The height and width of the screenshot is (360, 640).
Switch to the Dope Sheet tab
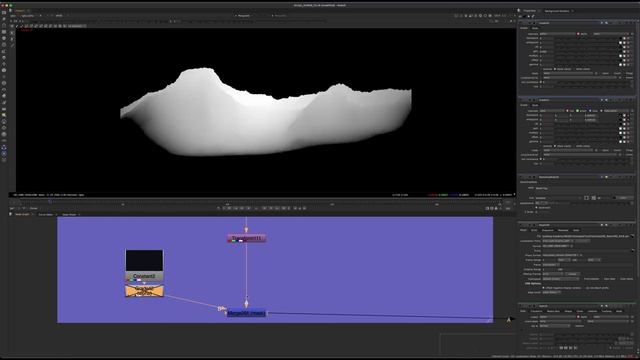tap(69, 214)
